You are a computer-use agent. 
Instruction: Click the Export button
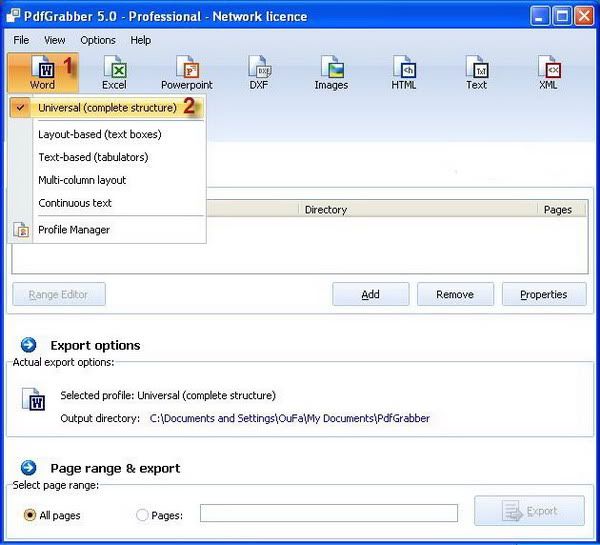(x=530, y=511)
